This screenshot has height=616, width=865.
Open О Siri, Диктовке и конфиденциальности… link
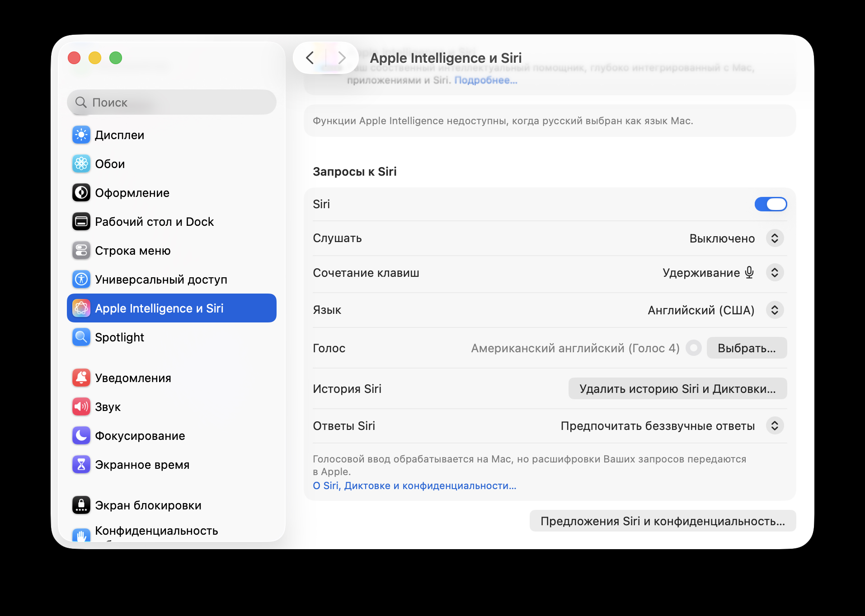coord(414,485)
